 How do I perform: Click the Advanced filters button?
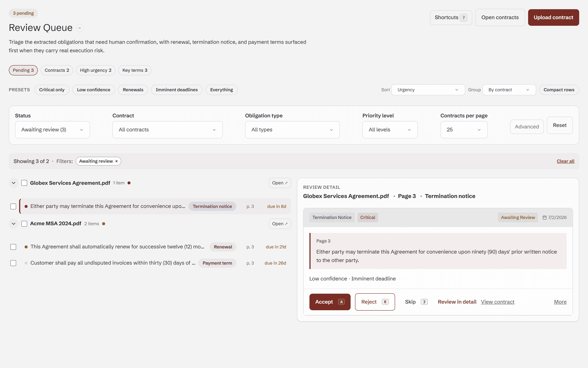[527, 127]
